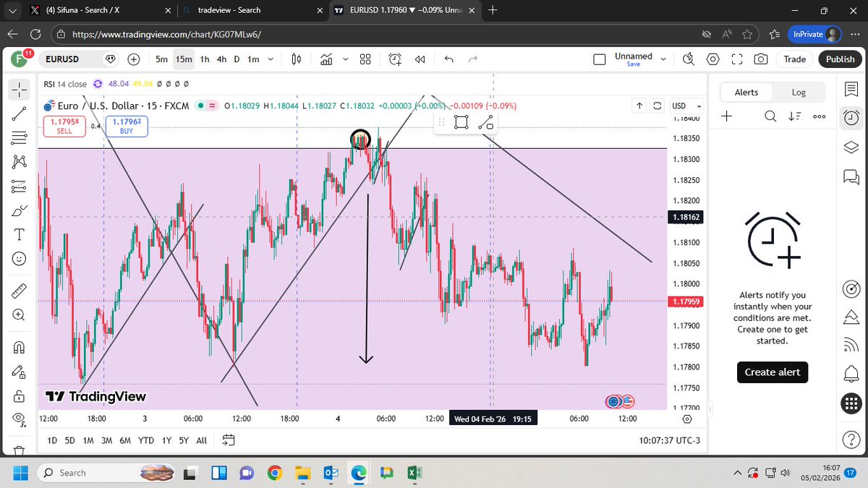Expand the Unnamed layout dropdown

(x=662, y=59)
